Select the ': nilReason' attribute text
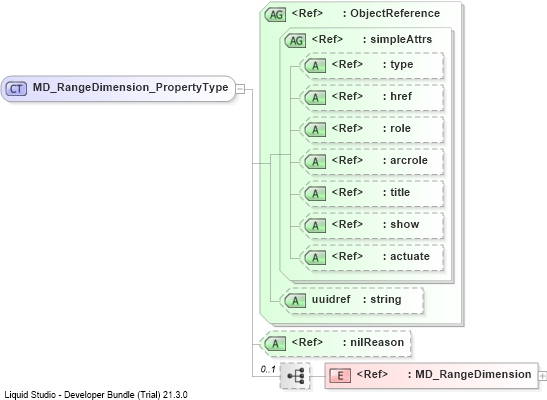 coord(373,342)
